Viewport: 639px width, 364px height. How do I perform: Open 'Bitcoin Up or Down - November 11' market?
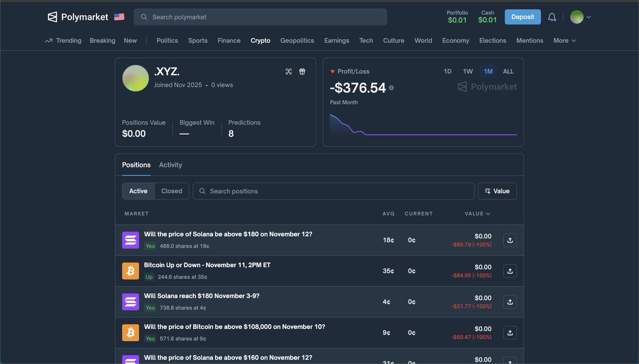click(207, 265)
